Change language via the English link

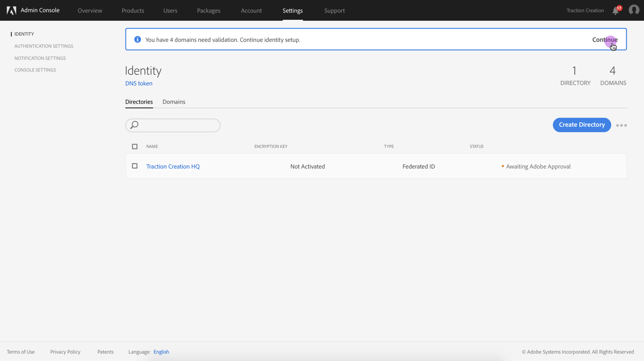[x=161, y=352]
